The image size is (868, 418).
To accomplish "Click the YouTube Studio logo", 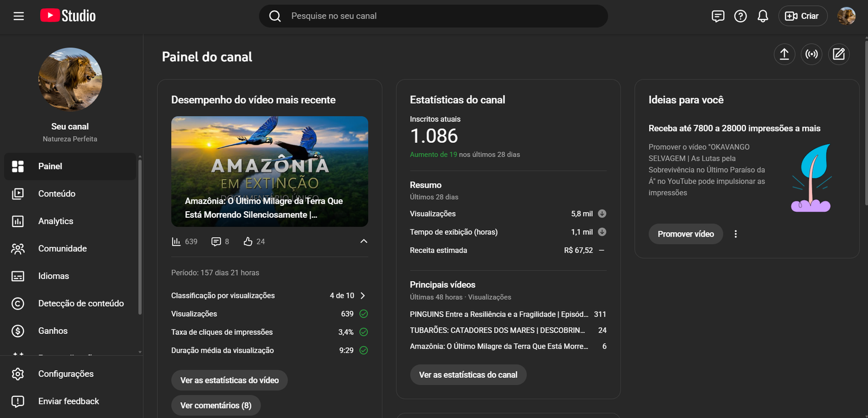I will point(68,16).
